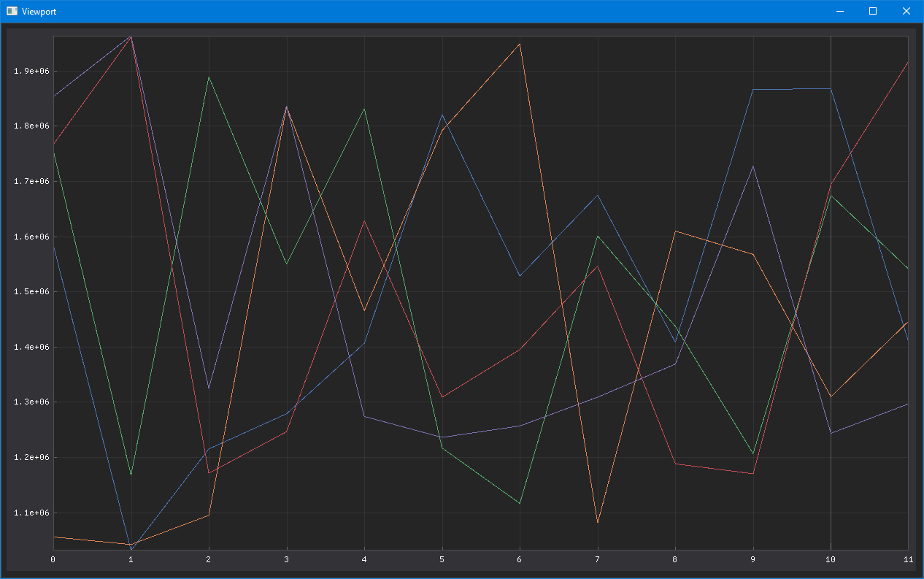Click the purple line's dip at x=5
This screenshot has height=579, width=924.
441,437
